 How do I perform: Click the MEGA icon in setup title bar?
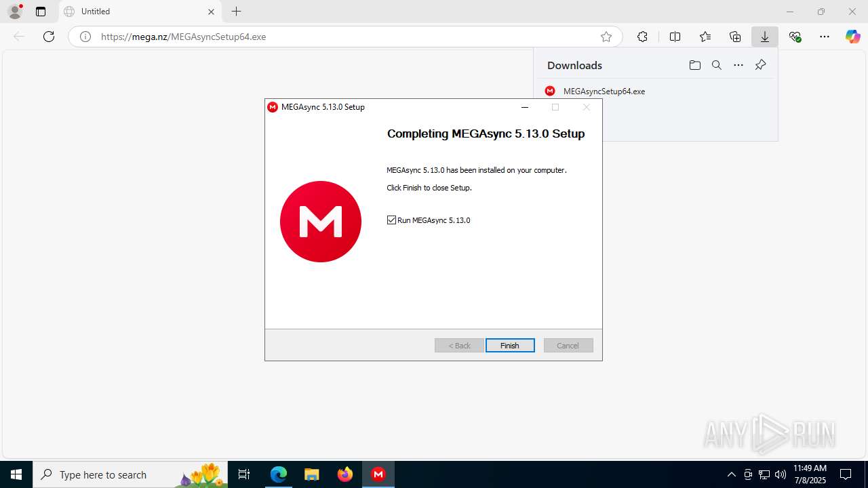click(273, 107)
